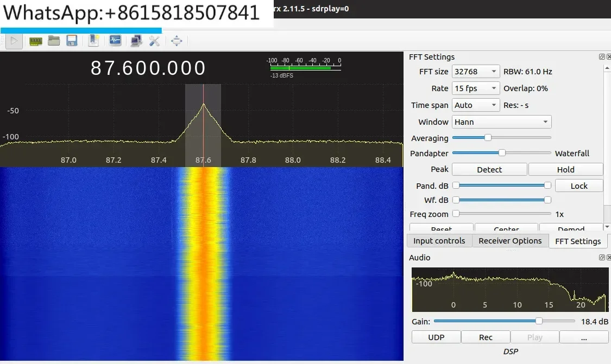This screenshot has height=364, width=611.
Task: Open remote control settings wrench icon
Action: coord(154,41)
